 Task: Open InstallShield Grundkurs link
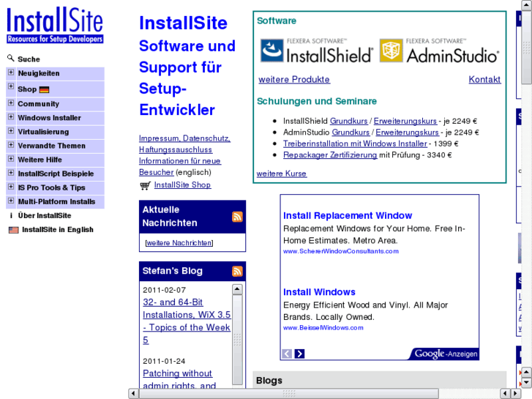(349, 121)
